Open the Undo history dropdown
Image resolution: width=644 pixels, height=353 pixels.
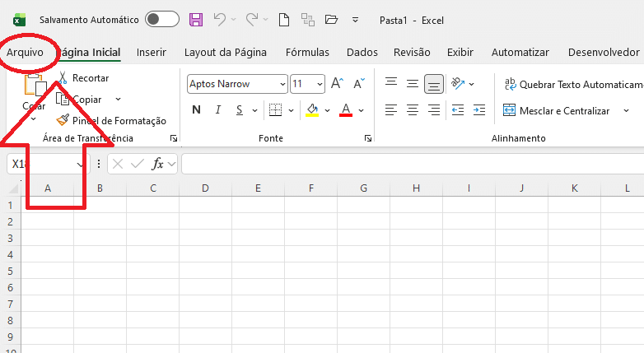233,19
